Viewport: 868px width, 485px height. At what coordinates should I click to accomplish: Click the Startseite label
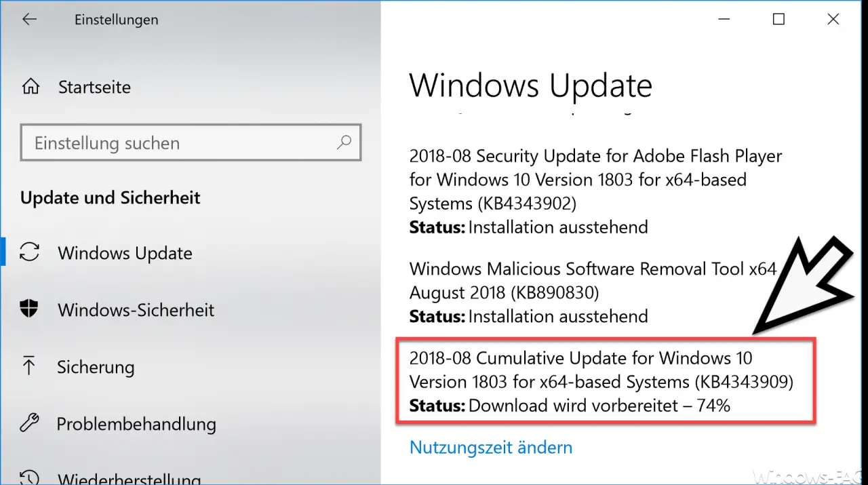(94, 87)
